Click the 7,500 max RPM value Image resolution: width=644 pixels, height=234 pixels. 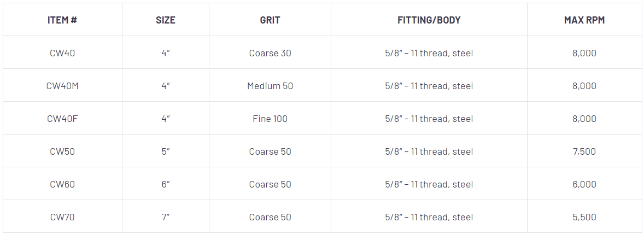click(584, 151)
